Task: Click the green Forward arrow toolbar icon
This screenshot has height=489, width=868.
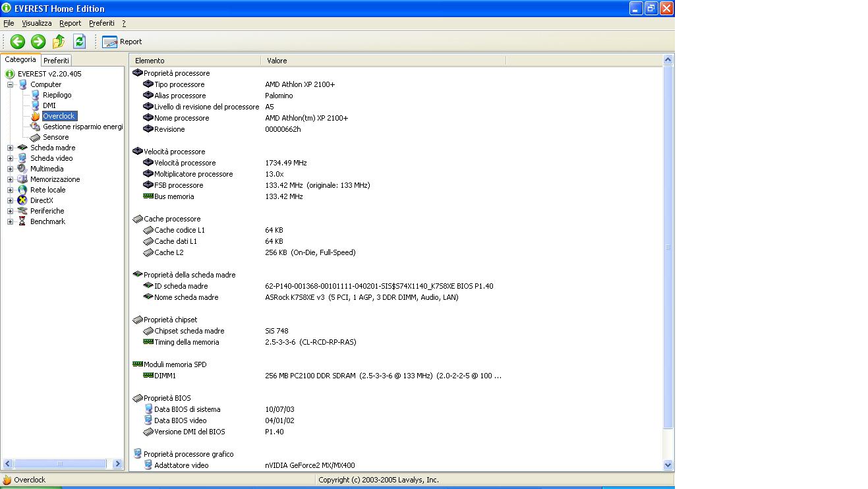Action: [38, 42]
